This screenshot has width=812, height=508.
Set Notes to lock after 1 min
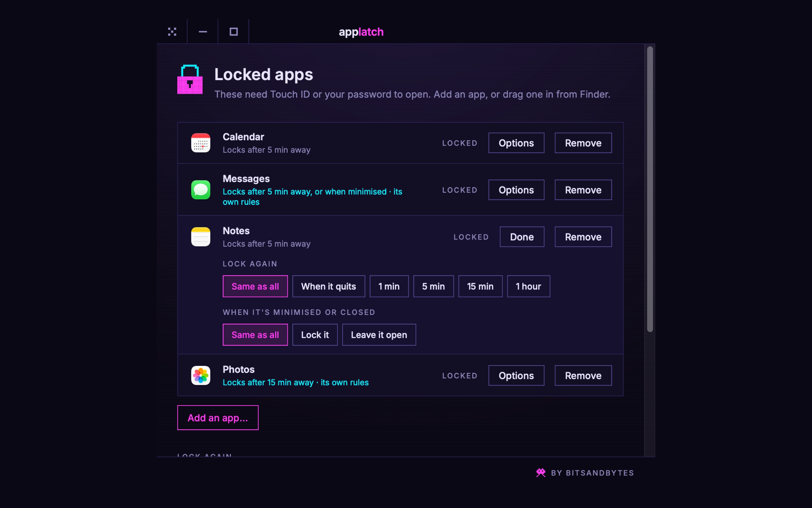tap(389, 286)
